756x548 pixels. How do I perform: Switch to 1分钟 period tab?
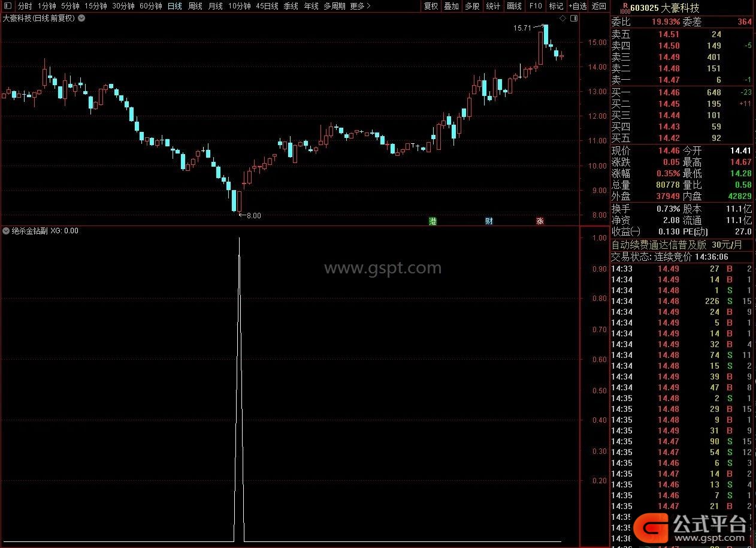(x=47, y=6)
